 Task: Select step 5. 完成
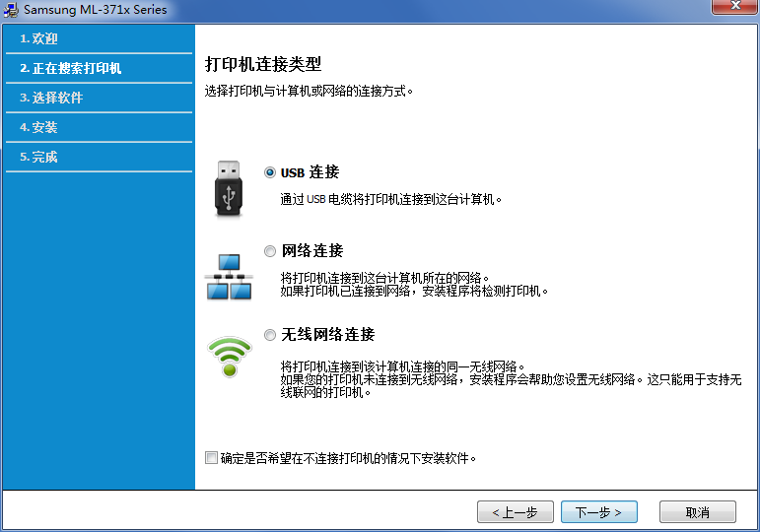(99, 157)
